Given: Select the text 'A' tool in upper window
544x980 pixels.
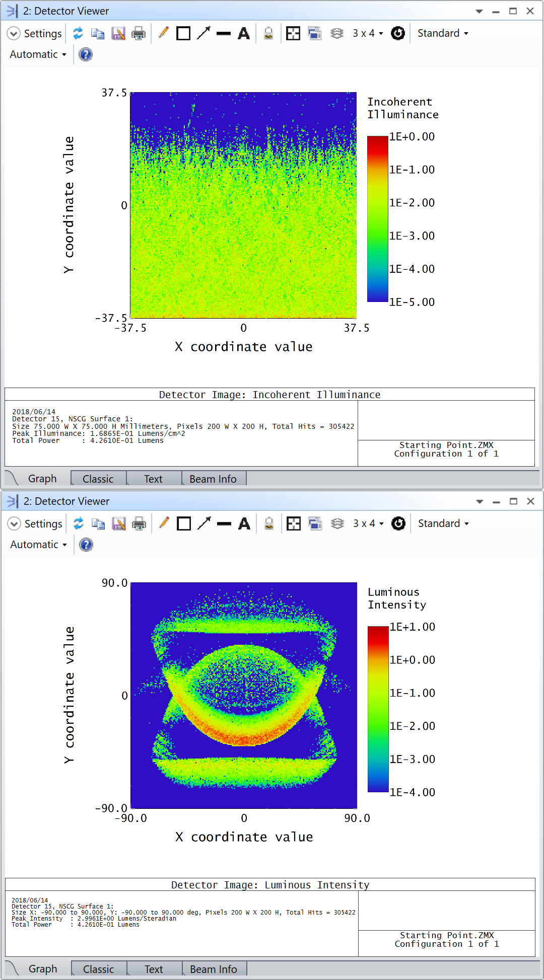Looking at the screenshot, I should (x=244, y=34).
